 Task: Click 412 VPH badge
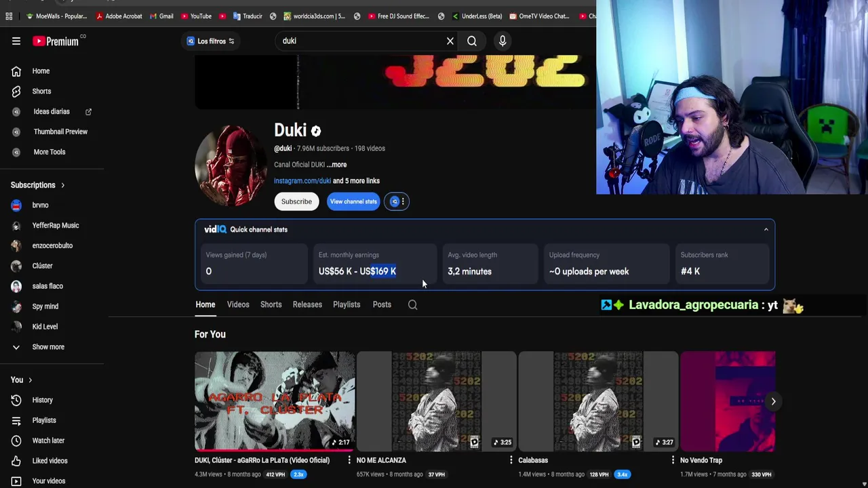[275, 474]
